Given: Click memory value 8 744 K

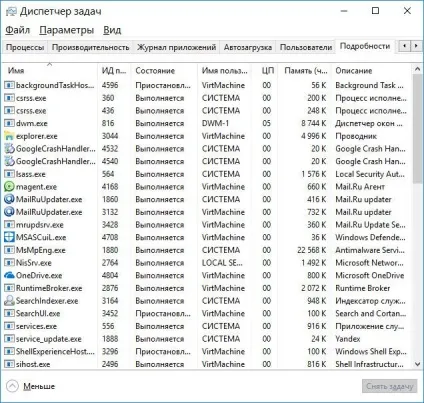Looking at the screenshot, I should tap(314, 123).
